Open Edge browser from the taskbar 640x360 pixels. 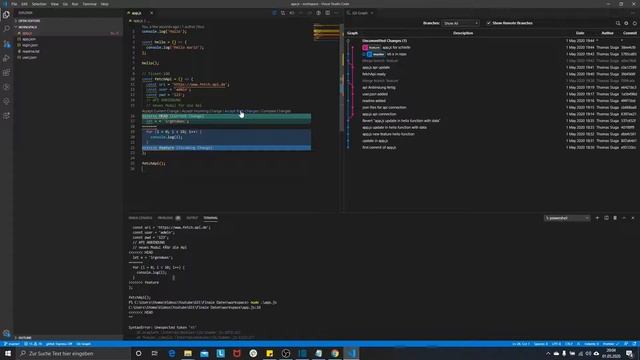click(x=172, y=353)
